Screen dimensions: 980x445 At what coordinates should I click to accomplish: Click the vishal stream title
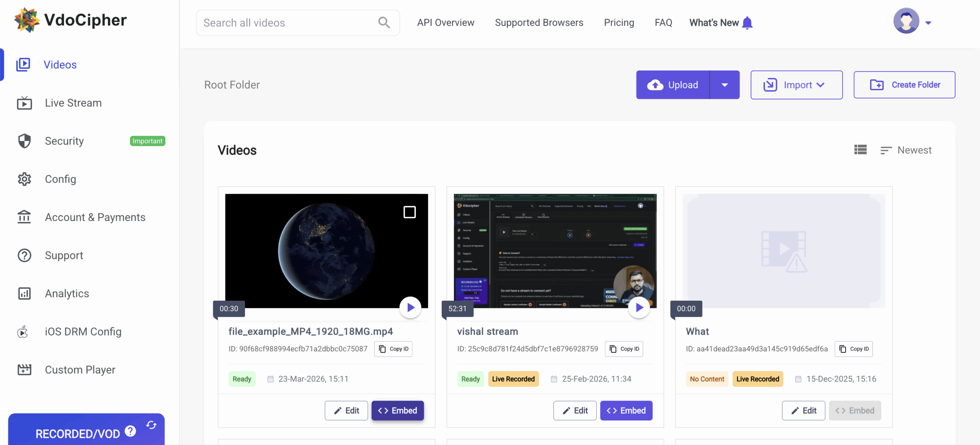[488, 331]
